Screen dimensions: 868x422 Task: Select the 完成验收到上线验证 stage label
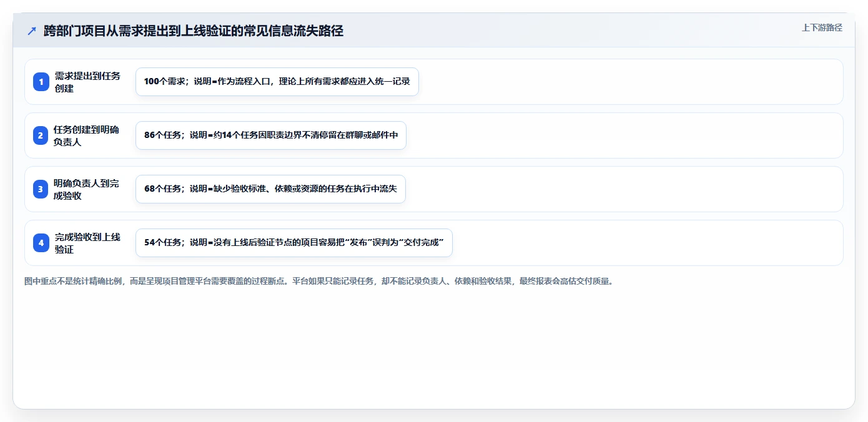(87, 243)
